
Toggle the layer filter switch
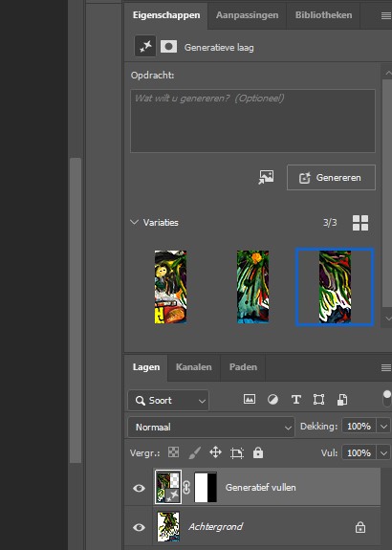tap(386, 399)
